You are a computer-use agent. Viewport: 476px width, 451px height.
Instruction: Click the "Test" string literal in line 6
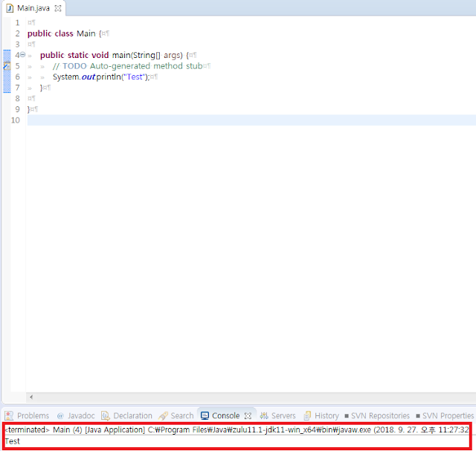coord(134,77)
